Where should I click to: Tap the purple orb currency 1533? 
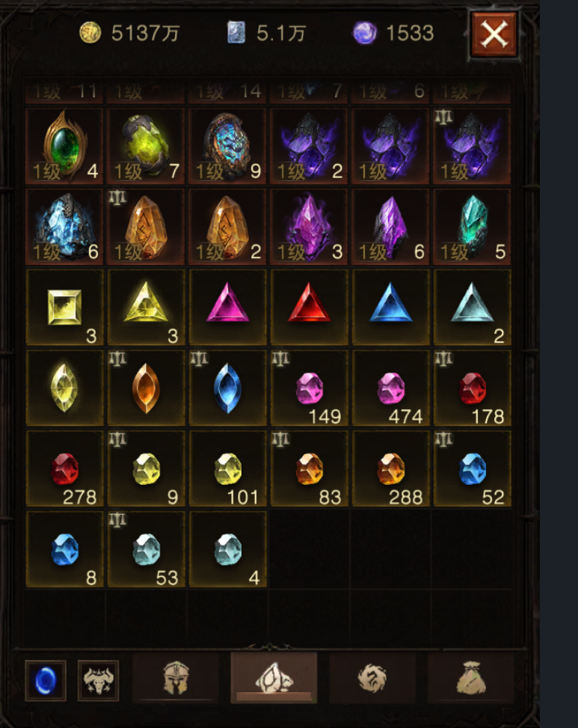393,33
